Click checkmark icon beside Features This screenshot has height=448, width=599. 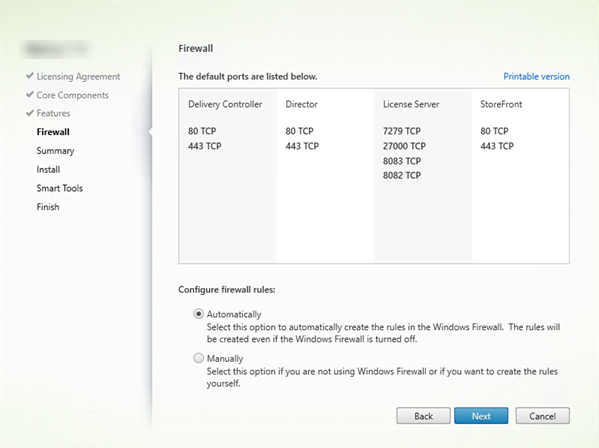click(30, 113)
